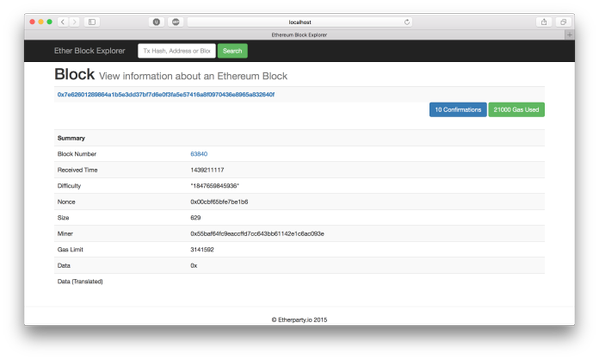
Task: Go forward with Safari forward arrow
Action: click(75, 22)
